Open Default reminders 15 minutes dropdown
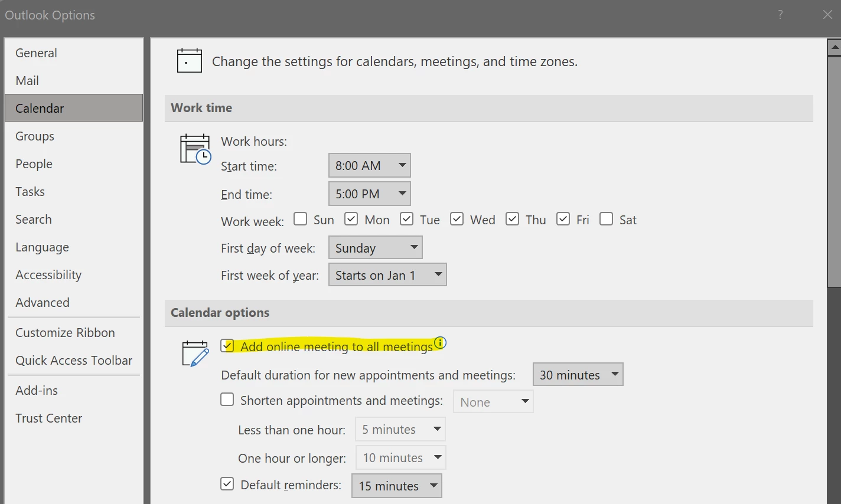 point(397,486)
